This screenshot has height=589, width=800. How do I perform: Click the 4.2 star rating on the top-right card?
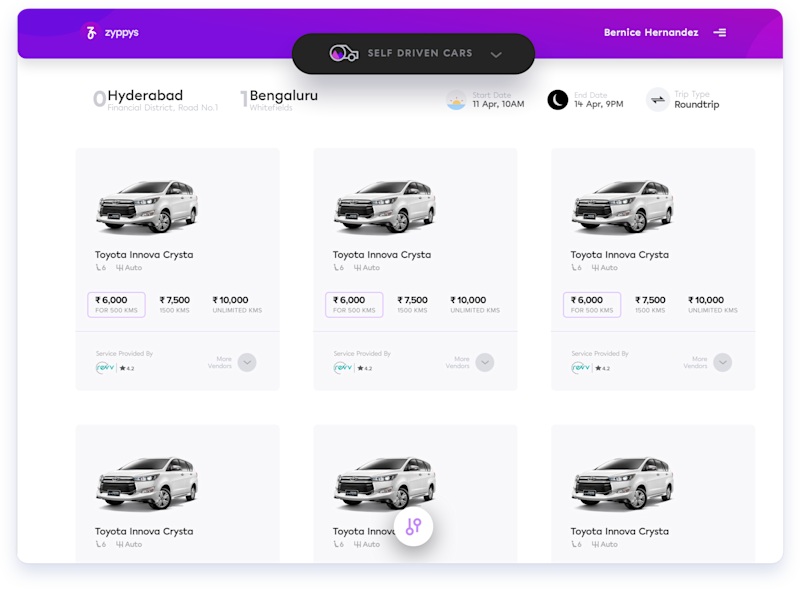[x=603, y=368]
